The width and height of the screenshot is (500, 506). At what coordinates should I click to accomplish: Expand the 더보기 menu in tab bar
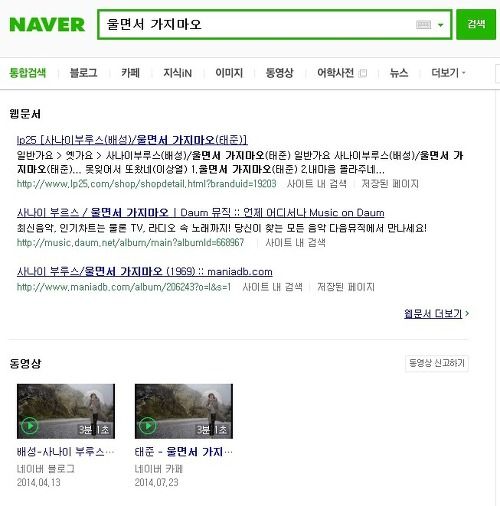pyautogui.click(x=448, y=73)
